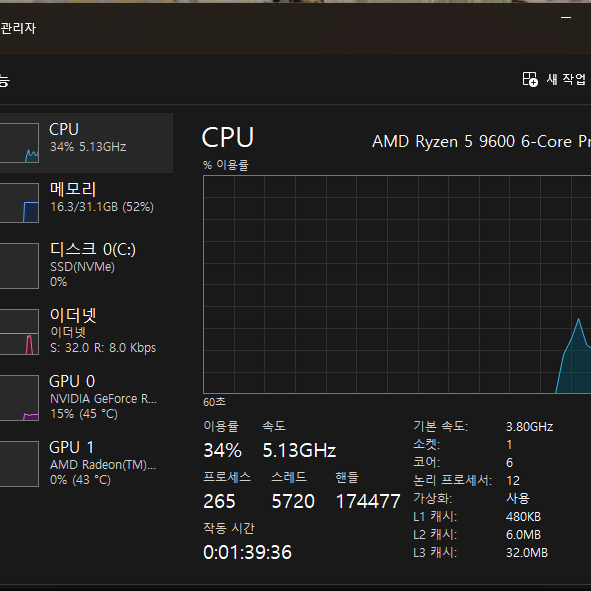Click the large CPU % 이용률 graph
This screenshot has height=591, width=591.
point(397,285)
